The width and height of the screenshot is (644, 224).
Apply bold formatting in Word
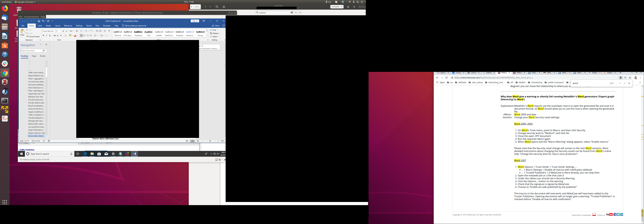pos(43,35)
